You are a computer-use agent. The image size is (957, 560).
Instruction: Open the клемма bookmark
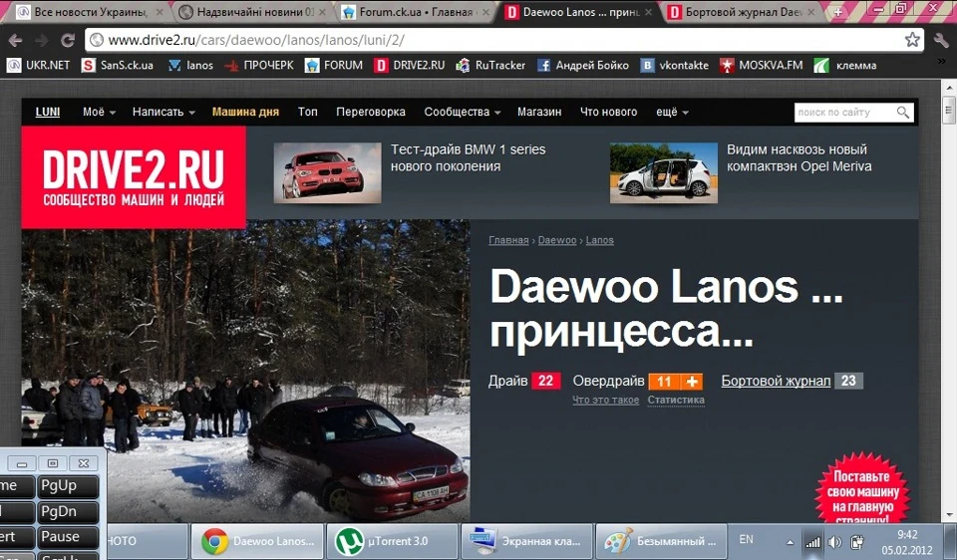(845, 66)
